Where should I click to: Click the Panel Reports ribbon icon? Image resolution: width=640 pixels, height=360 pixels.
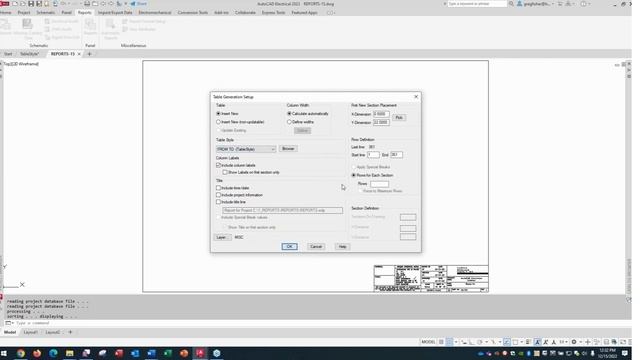tap(90, 27)
